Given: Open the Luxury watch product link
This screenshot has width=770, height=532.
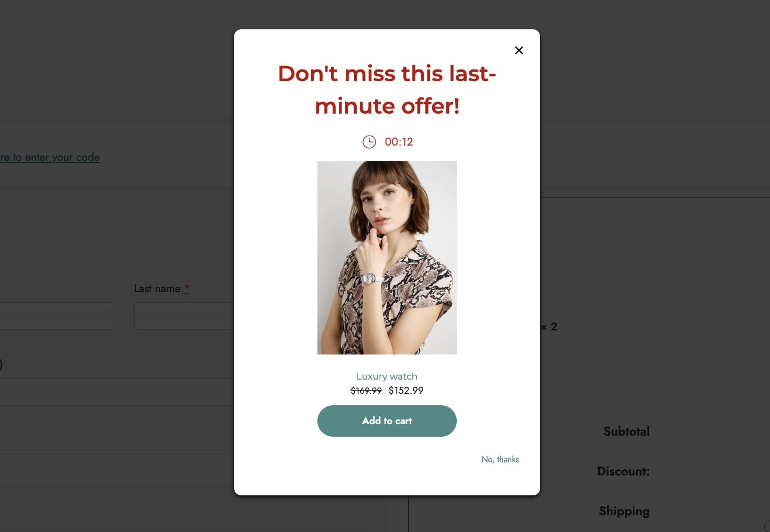Looking at the screenshot, I should point(387,376).
